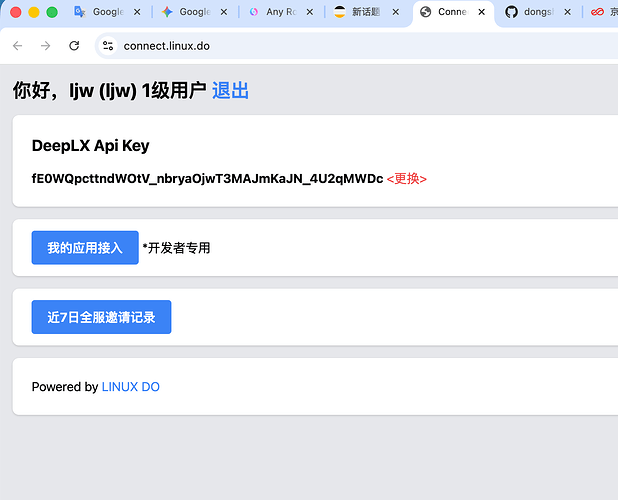Click the GitHub octocat tab favicon
This screenshot has width=618, height=500.
click(x=511, y=12)
